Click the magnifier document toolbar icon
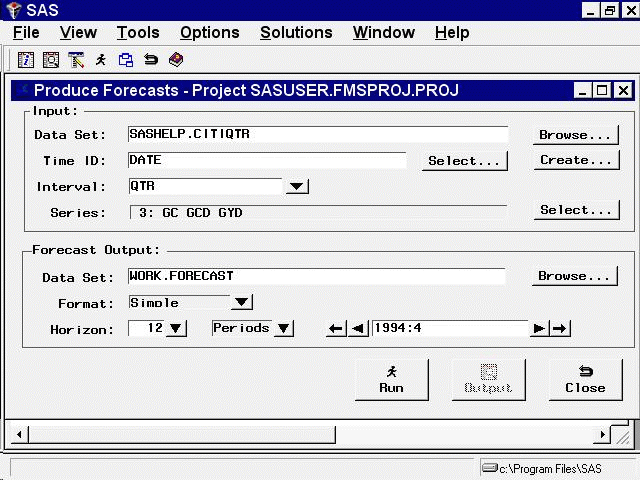 51,60
